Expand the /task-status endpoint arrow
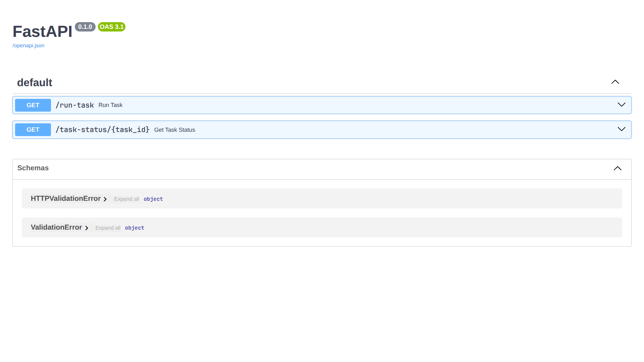The image size is (644, 362). pyautogui.click(x=621, y=129)
